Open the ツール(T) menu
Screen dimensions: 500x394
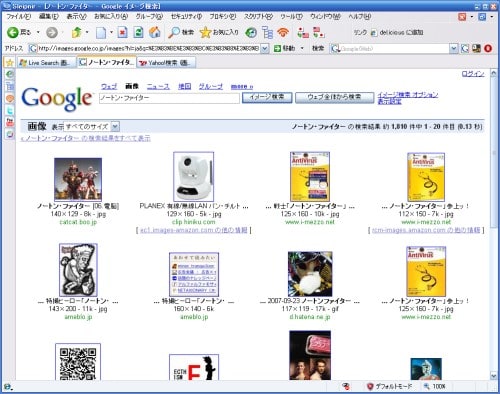coord(291,16)
